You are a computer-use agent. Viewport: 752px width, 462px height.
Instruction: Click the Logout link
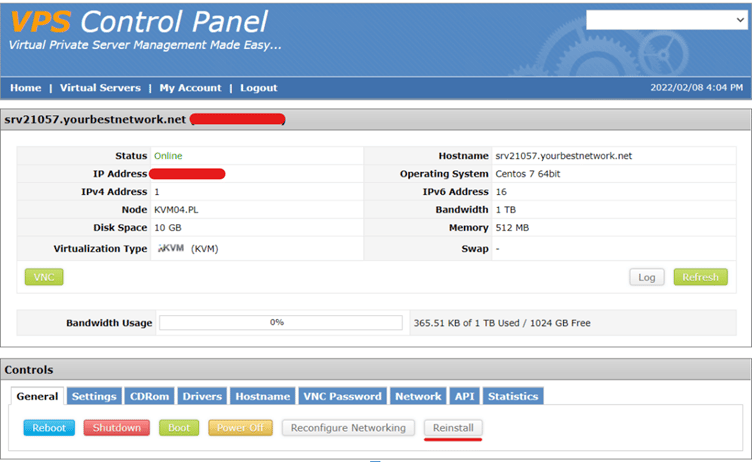(258, 88)
